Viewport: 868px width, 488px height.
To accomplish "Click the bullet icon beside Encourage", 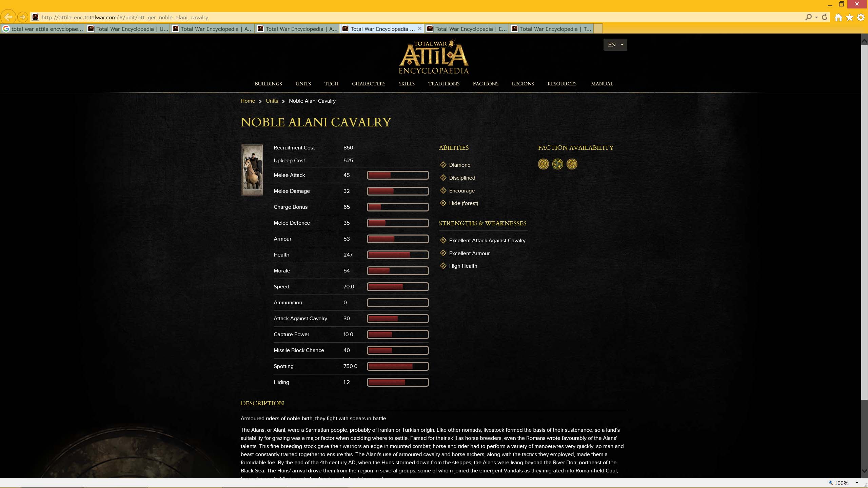I will [x=443, y=190].
